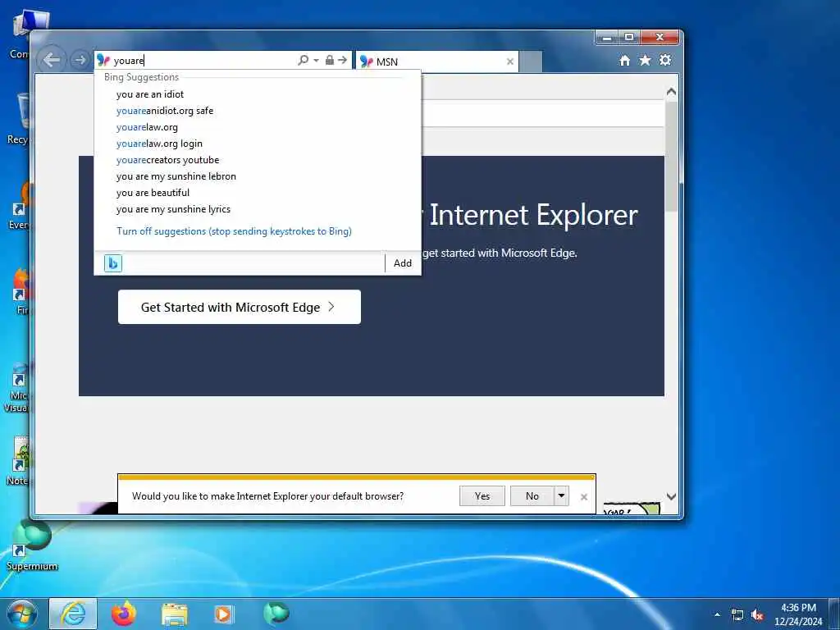Select suggestion 'youarecreators youtube'
840x630 pixels.
click(x=257, y=160)
